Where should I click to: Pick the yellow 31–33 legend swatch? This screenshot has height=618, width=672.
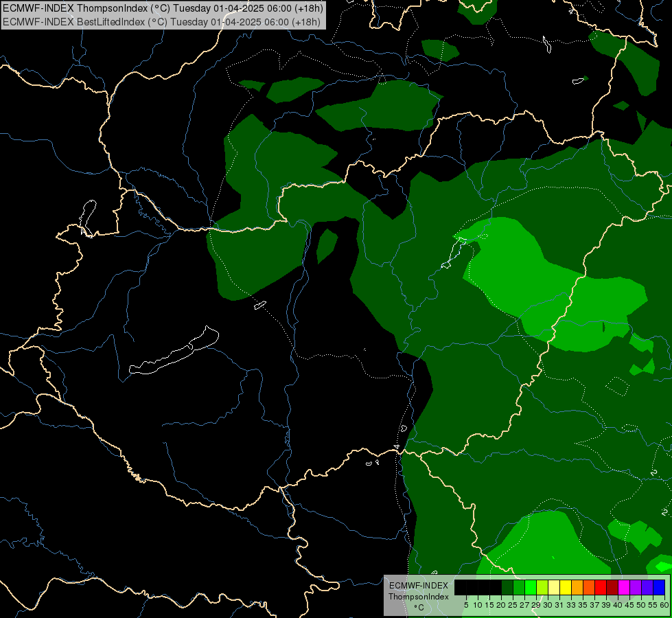point(566,587)
